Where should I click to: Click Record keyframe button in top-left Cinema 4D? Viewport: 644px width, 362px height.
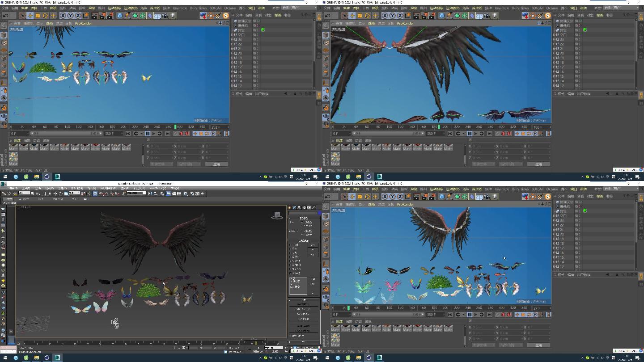(175, 133)
